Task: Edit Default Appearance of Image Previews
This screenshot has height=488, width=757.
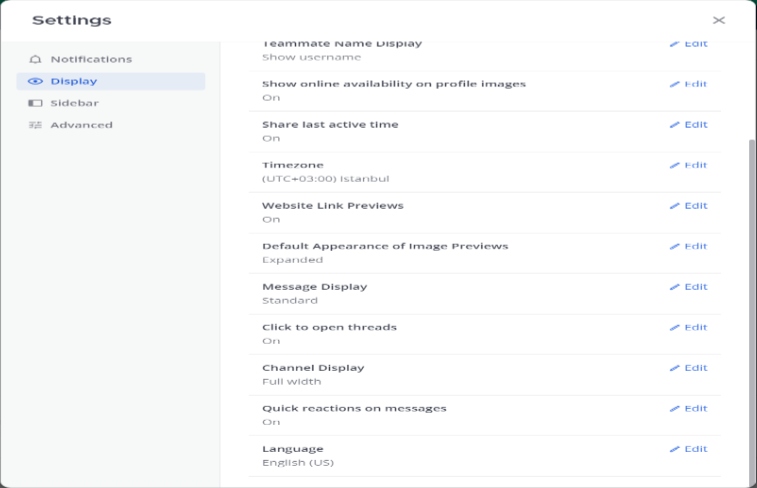Action: point(689,246)
